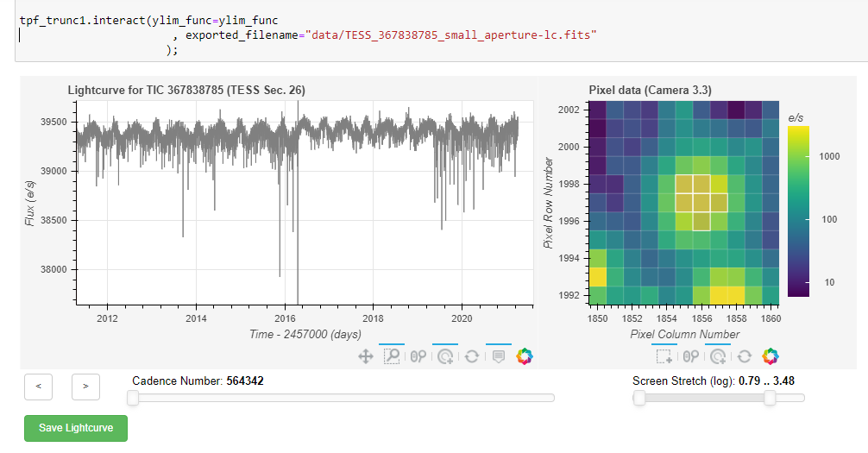Click the 1860 tick on the pixel column axis

click(771, 318)
